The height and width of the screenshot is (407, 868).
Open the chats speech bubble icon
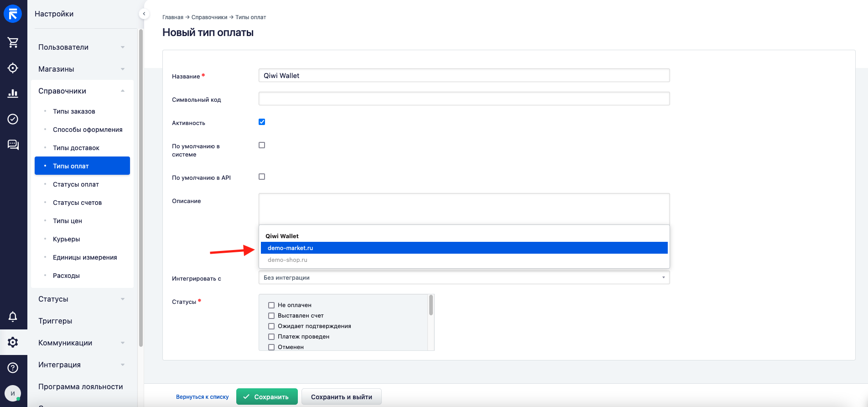pyautogui.click(x=13, y=145)
